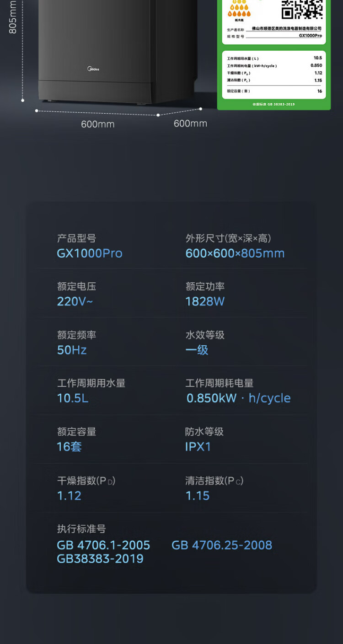Click the 50Hz rated frequency value
343x644 pixels.
click(72, 350)
